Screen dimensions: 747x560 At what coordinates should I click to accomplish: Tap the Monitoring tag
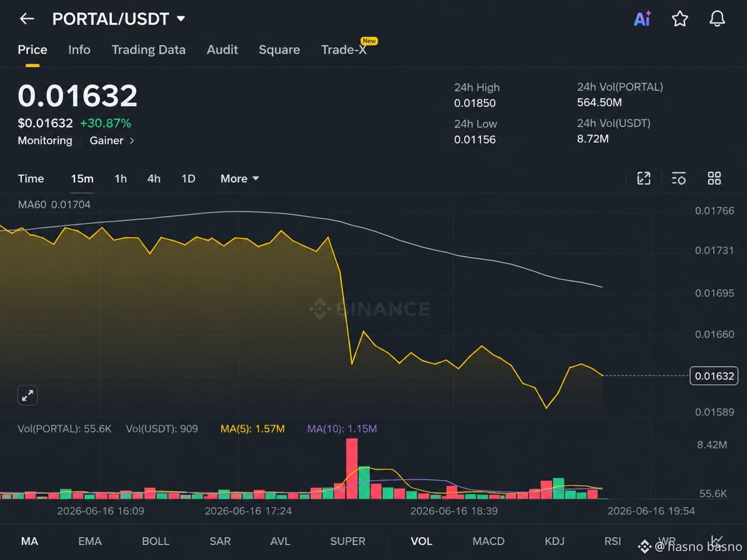pos(45,140)
